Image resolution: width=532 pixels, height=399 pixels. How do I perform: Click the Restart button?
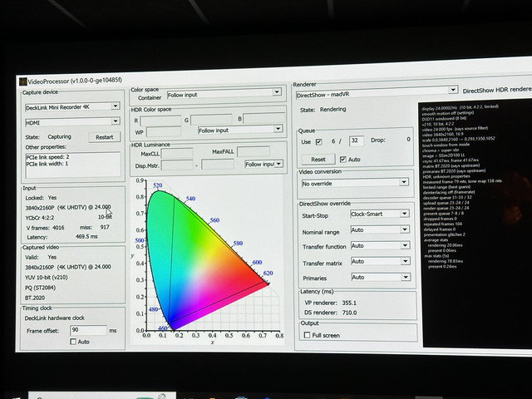click(x=104, y=137)
